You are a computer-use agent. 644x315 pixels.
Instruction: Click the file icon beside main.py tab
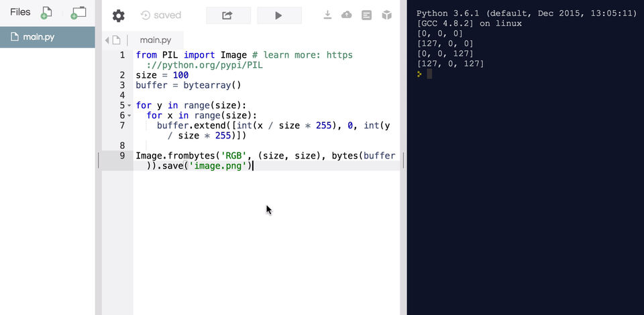(117, 40)
